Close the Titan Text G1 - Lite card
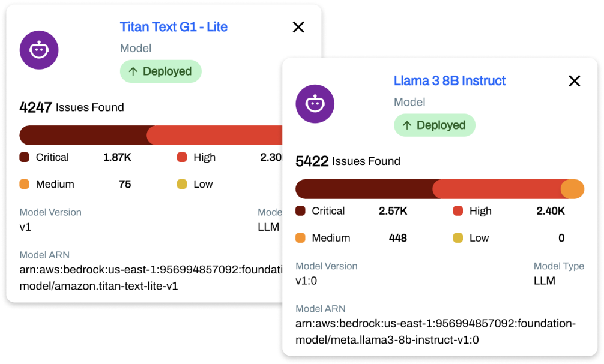 pos(298,27)
